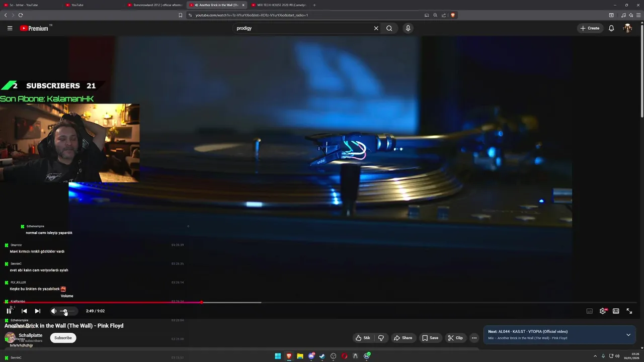Subscribe to Schallplatte channel
The width and height of the screenshot is (644, 362).
click(63, 338)
